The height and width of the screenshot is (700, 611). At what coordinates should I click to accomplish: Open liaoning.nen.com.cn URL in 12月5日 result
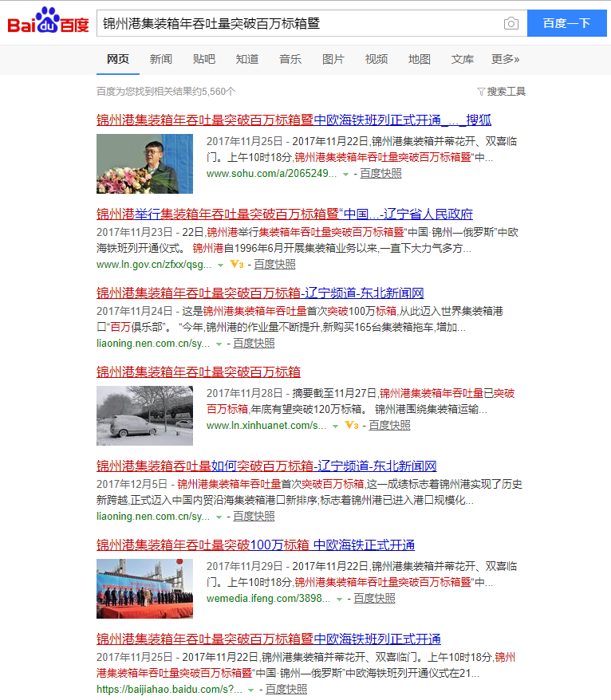tap(153, 517)
